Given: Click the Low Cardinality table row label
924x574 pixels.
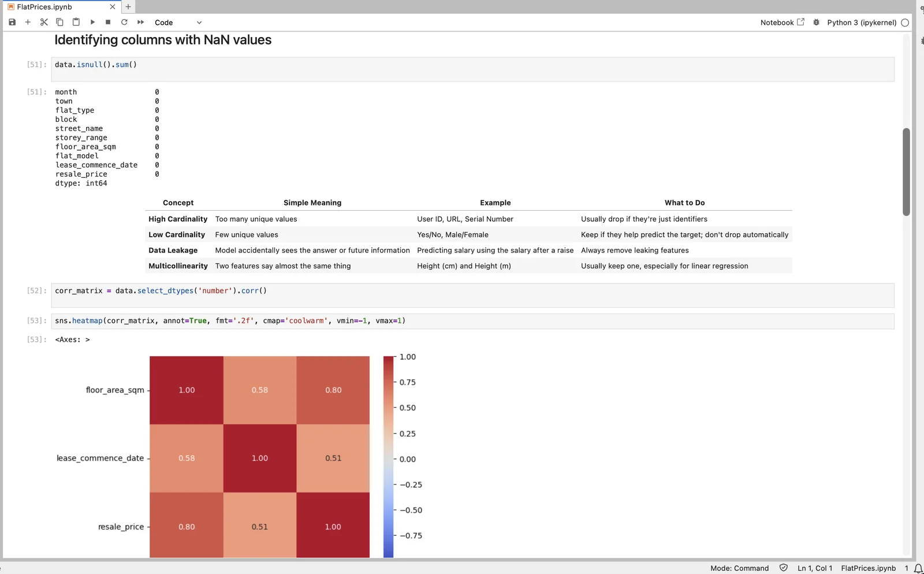Looking at the screenshot, I should pyautogui.click(x=177, y=234).
